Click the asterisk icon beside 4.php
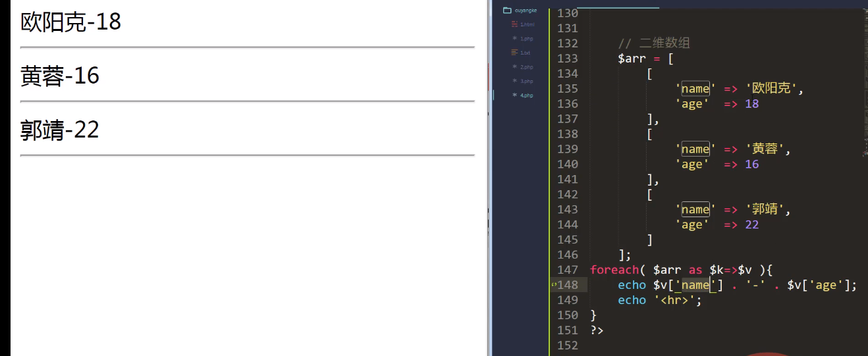This screenshot has width=868, height=356. (514, 95)
